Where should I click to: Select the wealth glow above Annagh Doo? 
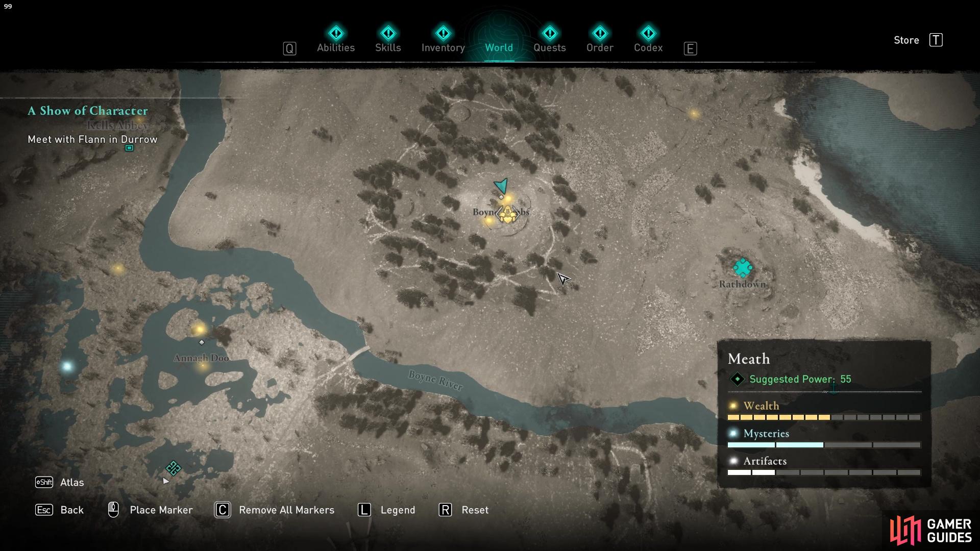200,329
